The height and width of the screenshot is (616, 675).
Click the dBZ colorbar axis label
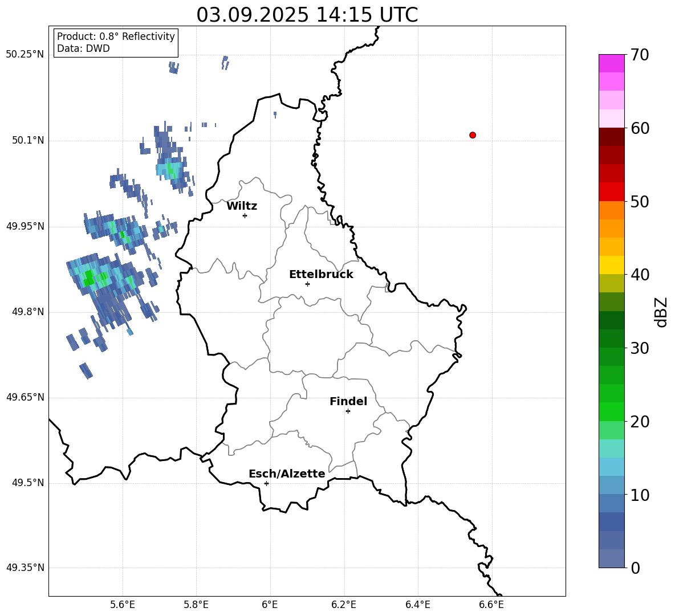[x=661, y=312]
